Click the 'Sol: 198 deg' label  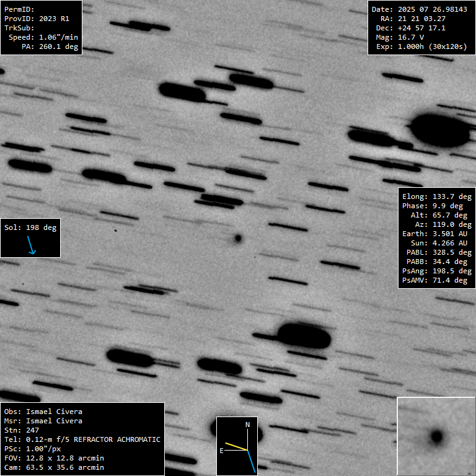point(30,227)
